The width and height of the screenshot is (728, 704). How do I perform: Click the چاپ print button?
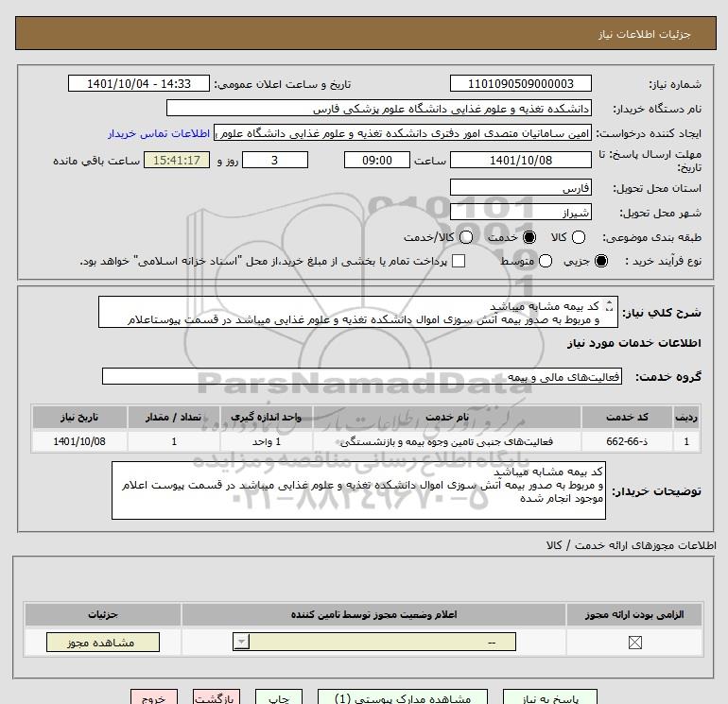[279, 697]
